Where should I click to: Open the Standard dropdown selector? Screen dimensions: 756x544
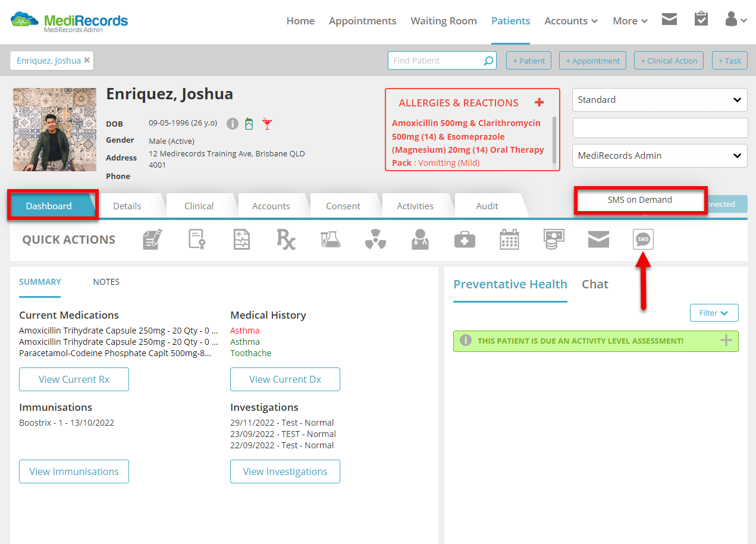click(x=660, y=100)
